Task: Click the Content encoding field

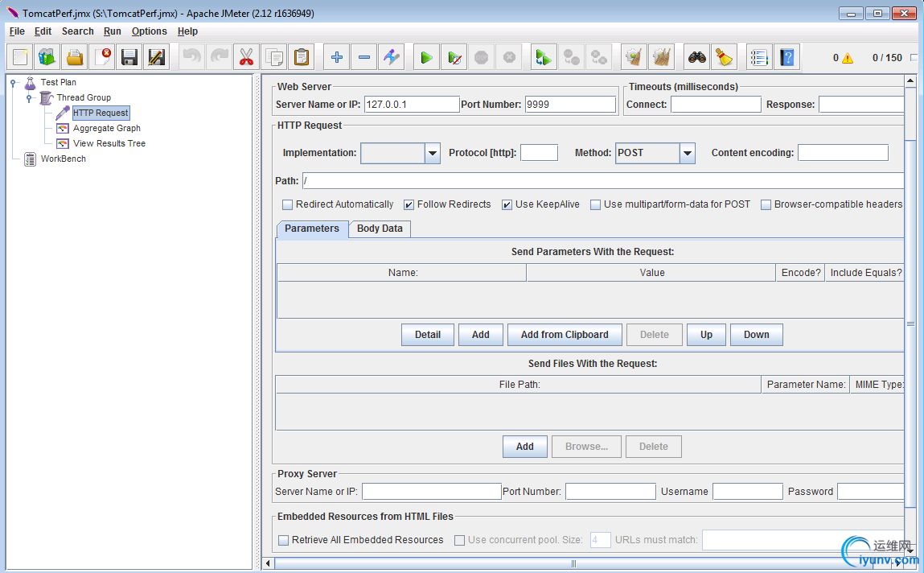Action: tap(844, 153)
